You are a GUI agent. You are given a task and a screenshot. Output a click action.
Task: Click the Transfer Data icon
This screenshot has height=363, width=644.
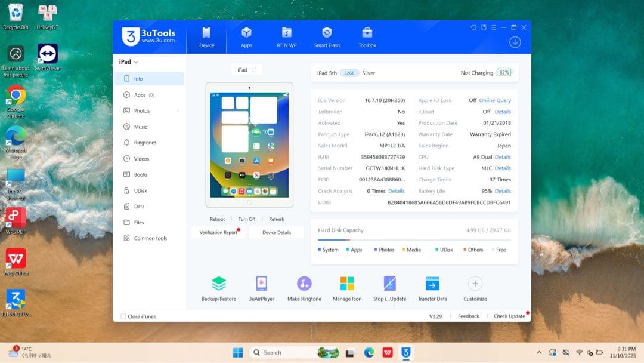432,284
